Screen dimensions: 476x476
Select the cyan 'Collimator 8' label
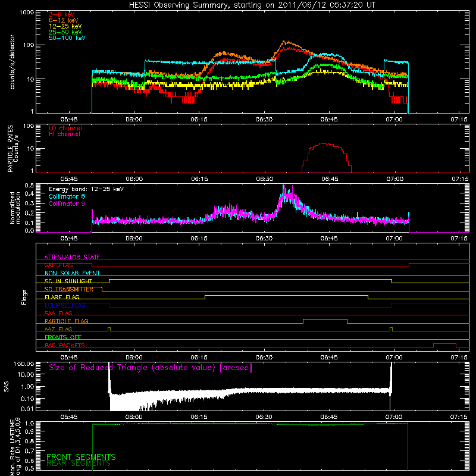click(x=67, y=196)
